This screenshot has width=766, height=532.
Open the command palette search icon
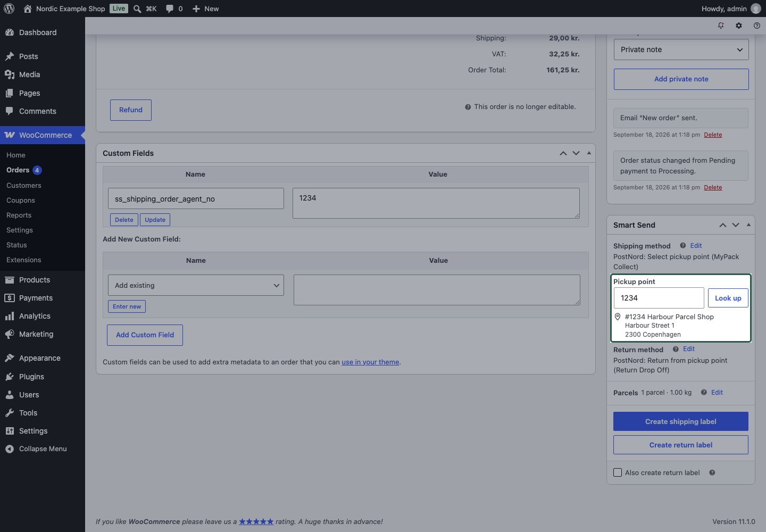(x=137, y=9)
